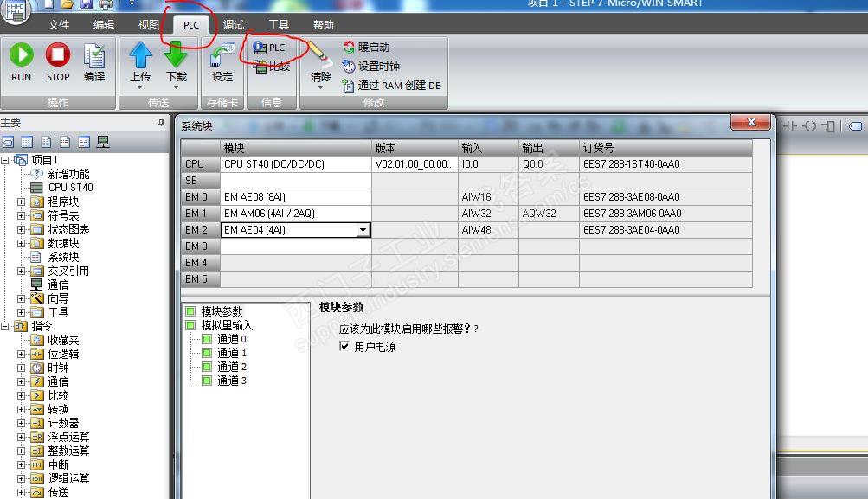Viewport: 868px width, 499px height.
Task: Expand 位逻辑 instruction folder
Action: (x=21, y=354)
